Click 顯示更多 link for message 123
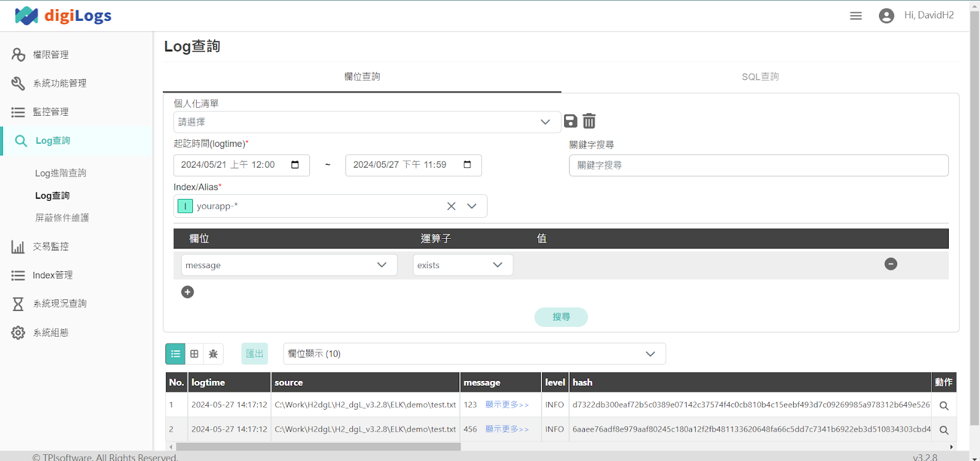980x461 pixels. tap(507, 405)
